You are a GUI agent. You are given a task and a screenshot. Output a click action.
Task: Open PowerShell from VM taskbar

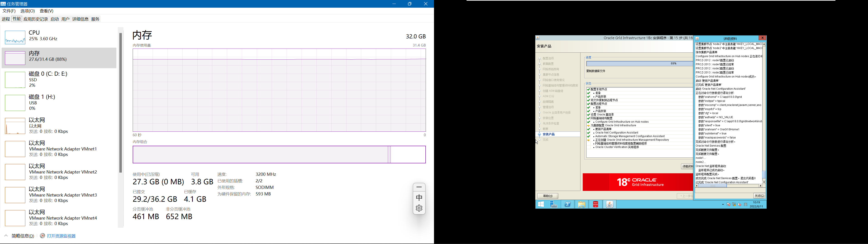568,204
